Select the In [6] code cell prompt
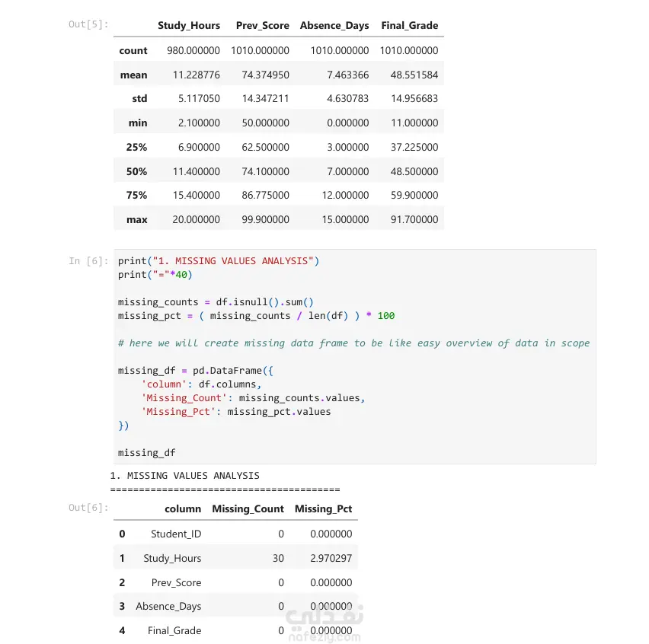Image resolution: width=649 pixels, height=644 pixels. [88, 261]
